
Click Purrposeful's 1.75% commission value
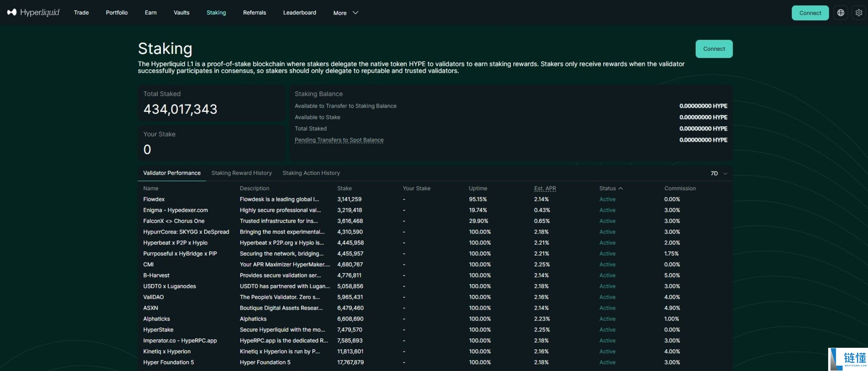671,254
